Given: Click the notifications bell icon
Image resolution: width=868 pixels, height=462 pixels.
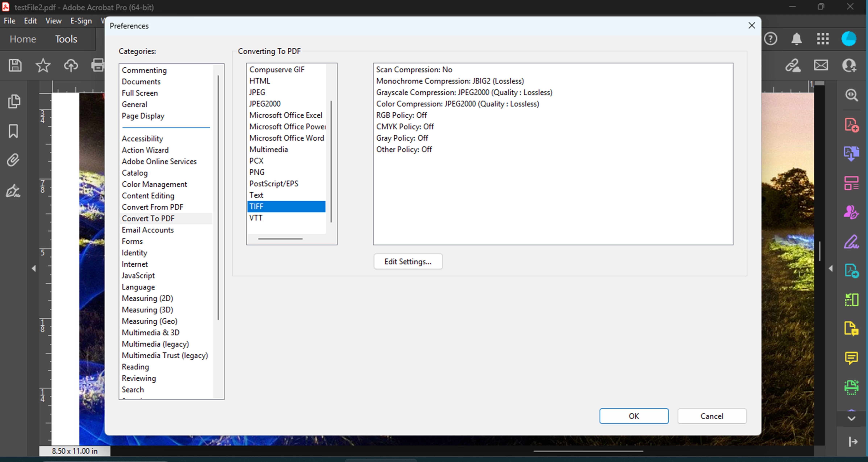Looking at the screenshot, I should 796,39.
